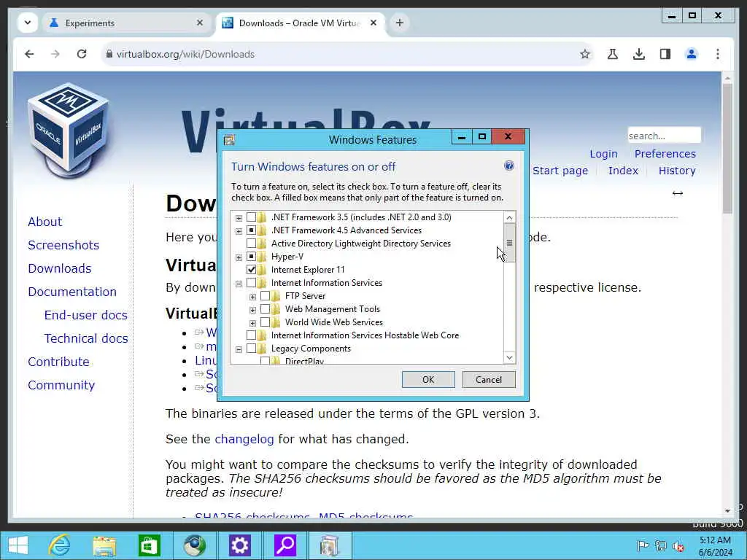The height and width of the screenshot is (560, 747).
Task: Check World Wide Web Services checkbox
Action: click(x=265, y=322)
